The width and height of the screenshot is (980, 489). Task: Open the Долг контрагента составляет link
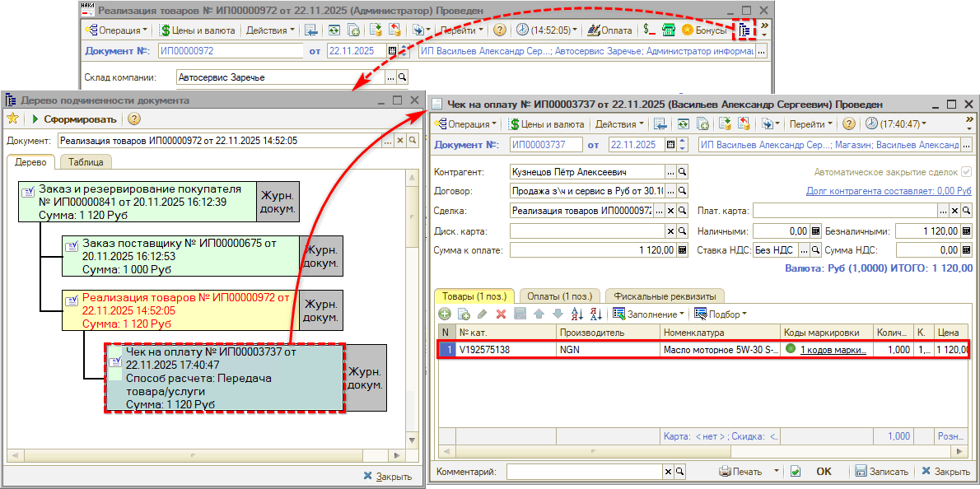(x=889, y=191)
